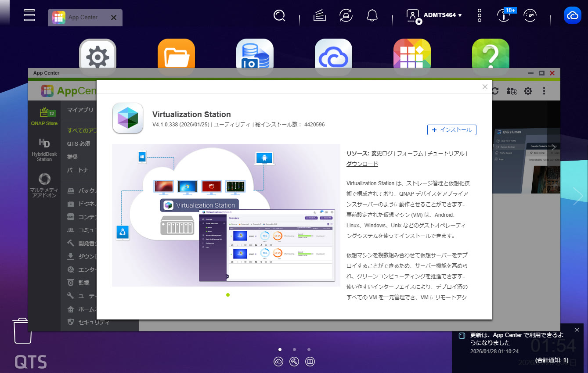The height and width of the screenshot is (373, 588).
Task: Select HybridDesk Station in sidebar
Action: coord(44,150)
